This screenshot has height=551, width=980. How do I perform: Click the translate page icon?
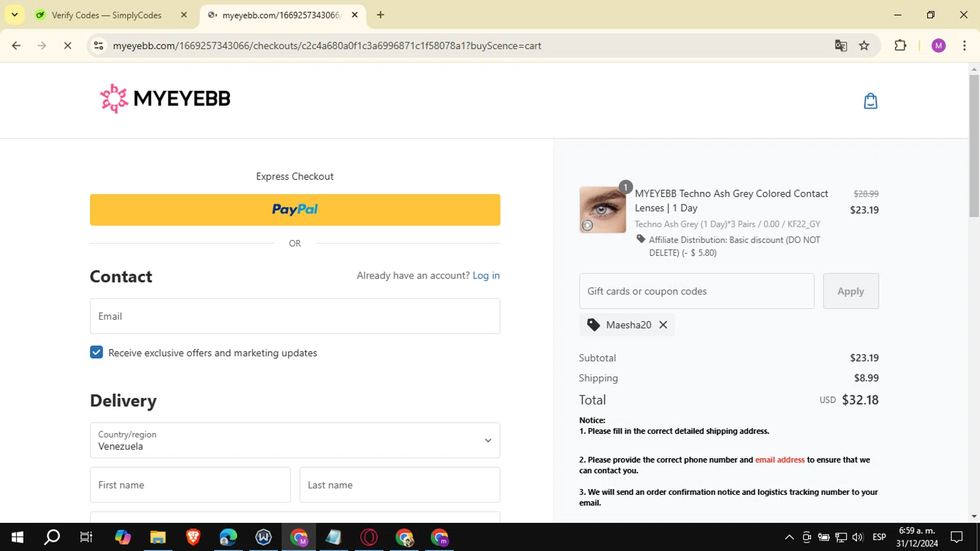coord(841,46)
